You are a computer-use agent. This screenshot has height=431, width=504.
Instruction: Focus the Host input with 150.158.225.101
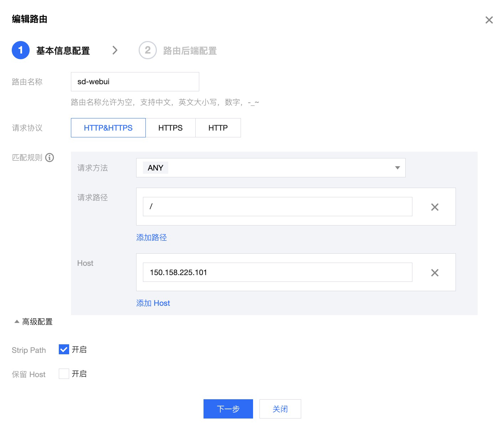[x=277, y=272]
